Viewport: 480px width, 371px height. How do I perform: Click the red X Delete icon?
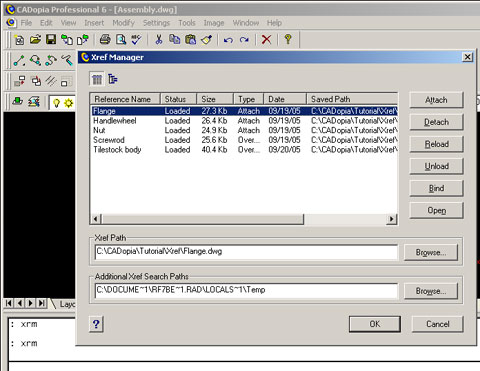[266, 40]
